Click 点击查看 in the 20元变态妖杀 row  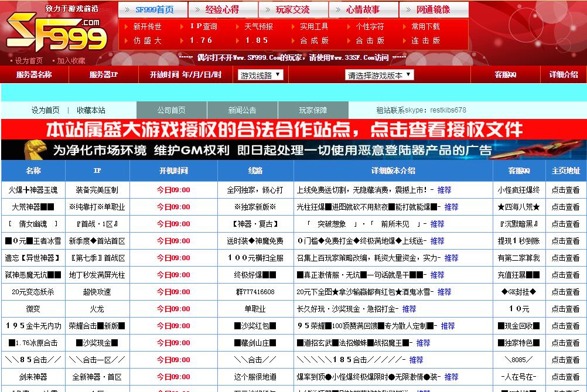pos(565,292)
